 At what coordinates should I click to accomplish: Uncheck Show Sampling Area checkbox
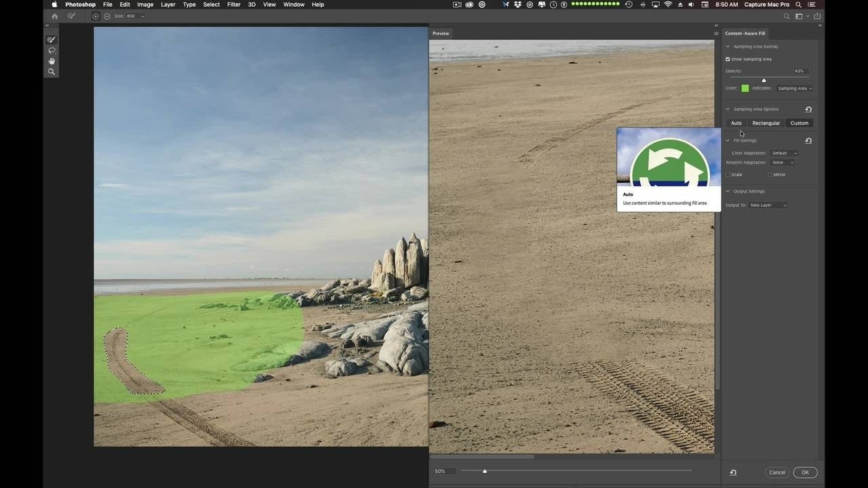pos(728,60)
